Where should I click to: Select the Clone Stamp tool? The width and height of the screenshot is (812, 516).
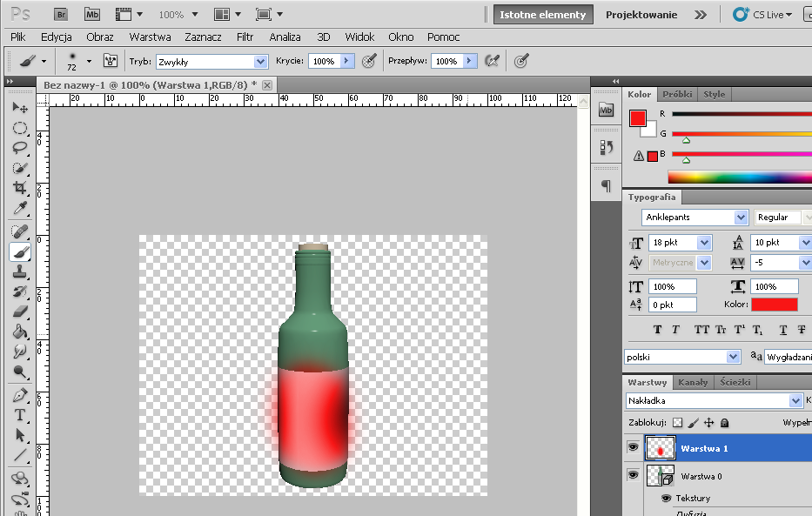20,271
